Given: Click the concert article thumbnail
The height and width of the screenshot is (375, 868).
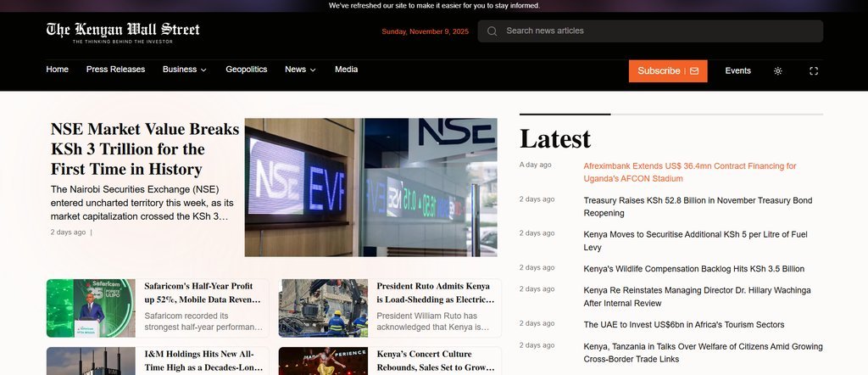Looking at the screenshot, I should [323, 361].
